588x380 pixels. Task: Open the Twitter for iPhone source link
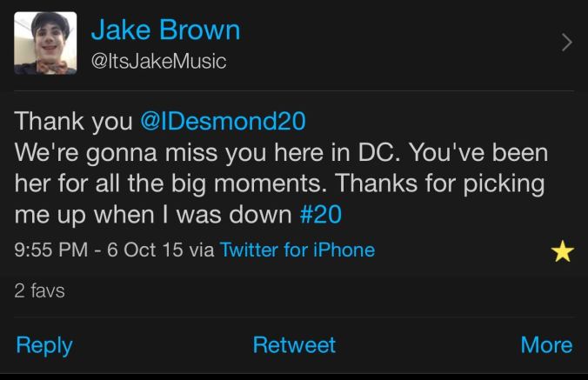pos(297,250)
